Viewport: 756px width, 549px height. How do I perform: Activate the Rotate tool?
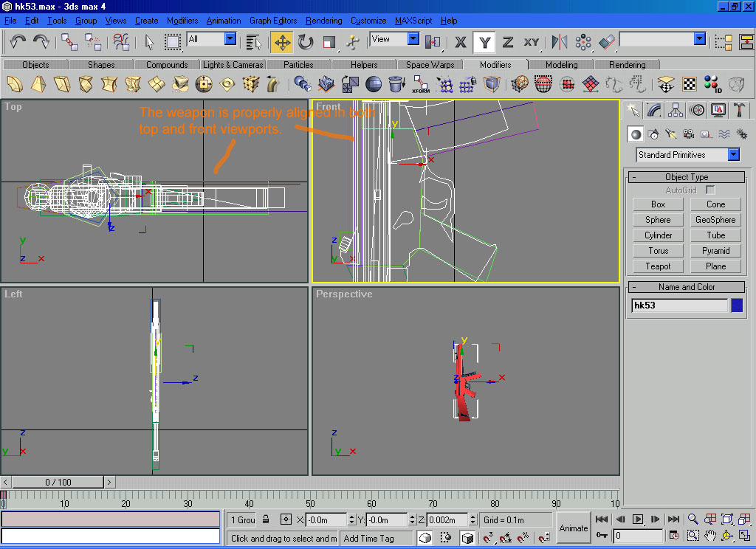tap(306, 42)
